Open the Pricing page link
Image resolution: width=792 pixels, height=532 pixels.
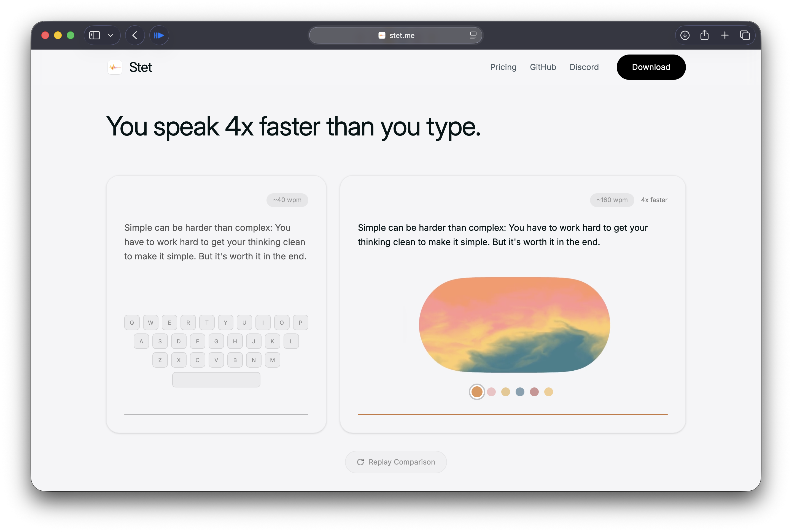point(503,67)
